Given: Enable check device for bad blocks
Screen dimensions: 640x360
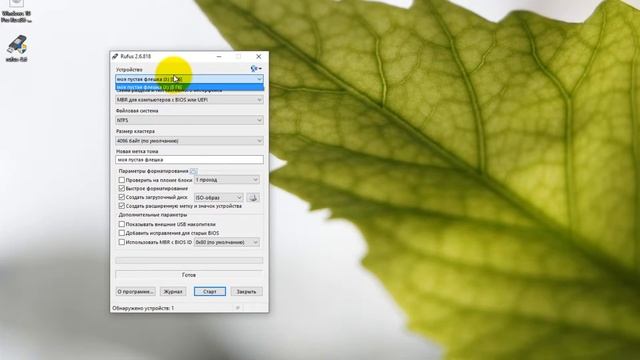Looking at the screenshot, I should coord(122,180).
